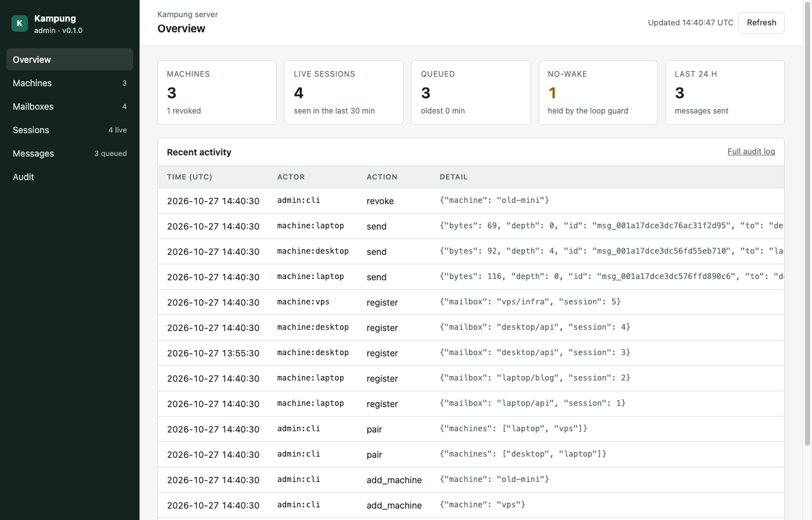Click the "vps/infra" register detail
This screenshot has width=812, height=520.
tap(530, 302)
